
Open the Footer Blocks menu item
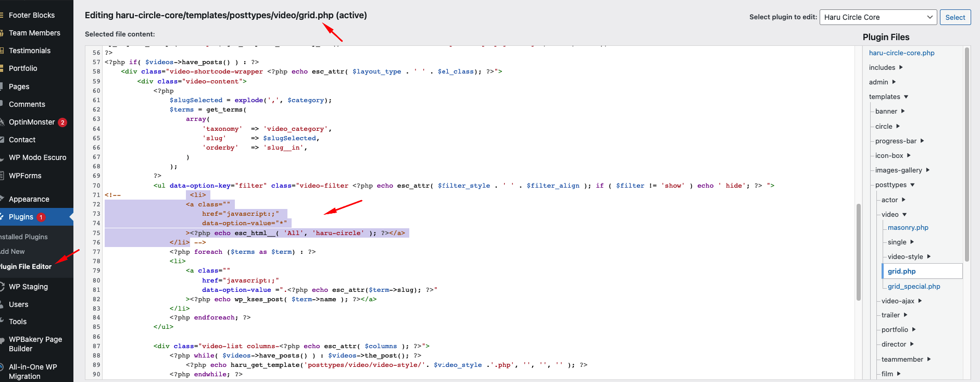click(31, 15)
